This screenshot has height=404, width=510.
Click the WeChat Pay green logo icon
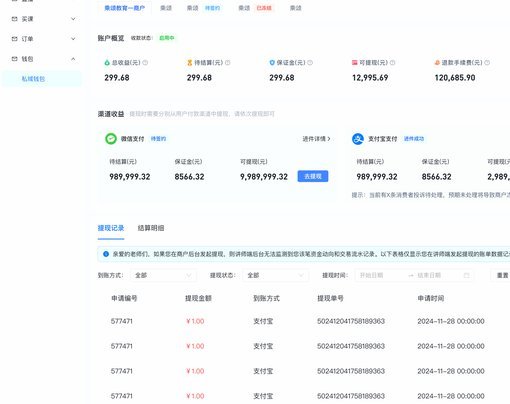pos(111,139)
